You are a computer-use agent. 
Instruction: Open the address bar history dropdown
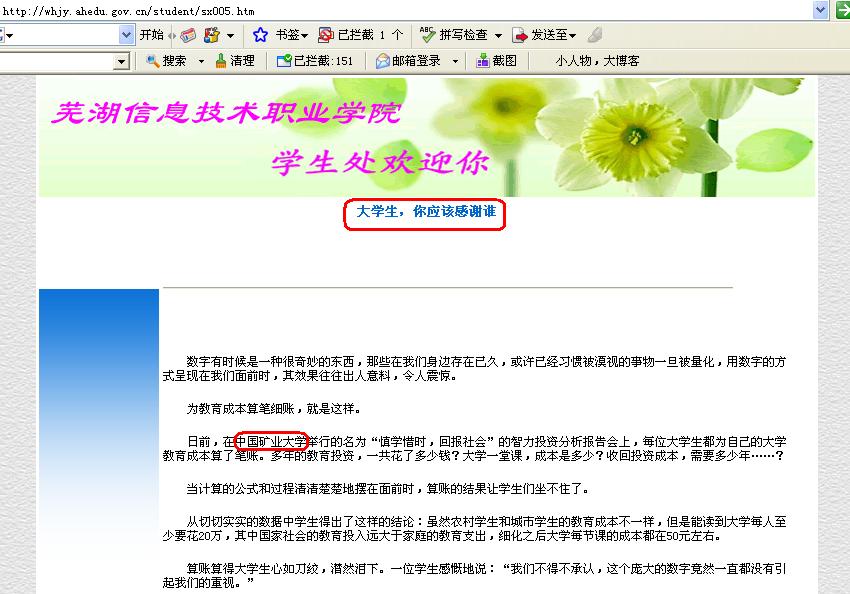821,10
